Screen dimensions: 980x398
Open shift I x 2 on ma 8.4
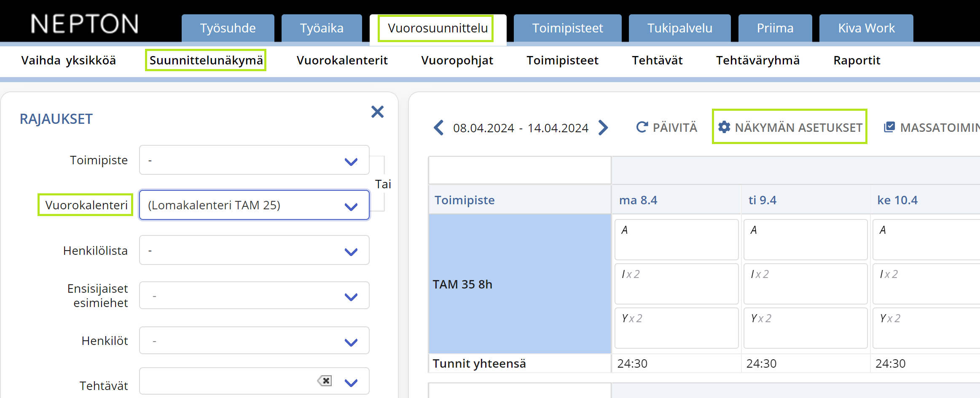677,283
